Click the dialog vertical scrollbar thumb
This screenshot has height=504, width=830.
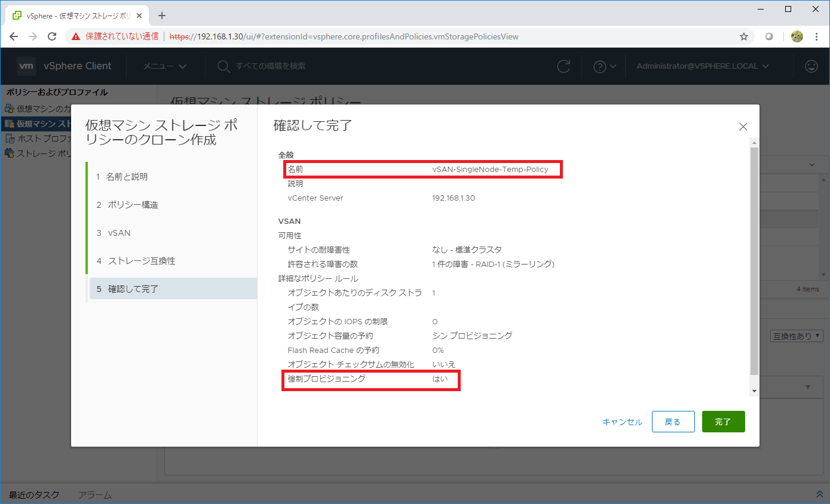[x=754, y=261]
